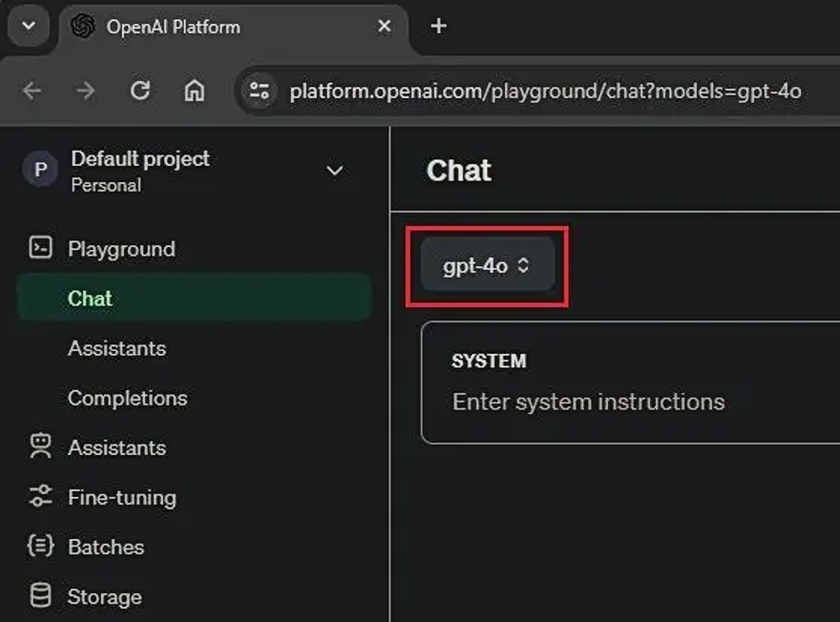Click the Assistants robot icon
Image resolution: width=840 pixels, height=622 pixels.
point(40,447)
